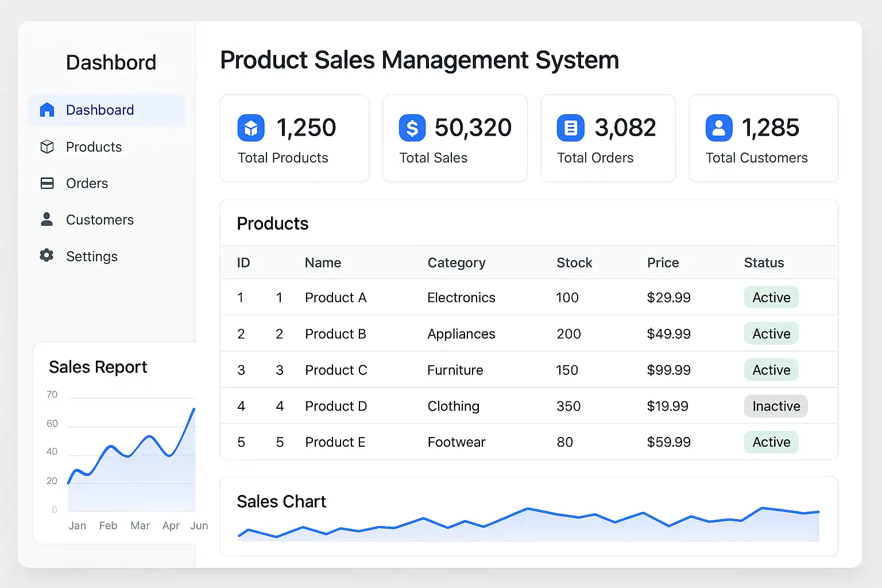Image resolution: width=882 pixels, height=588 pixels.
Task: Sort table by Price column header
Action: click(x=663, y=263)
